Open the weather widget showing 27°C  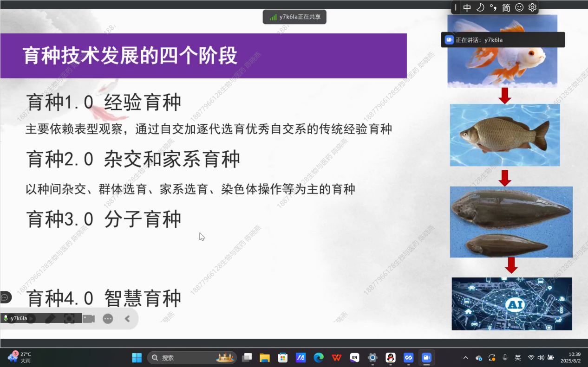[x=20, y=357]
